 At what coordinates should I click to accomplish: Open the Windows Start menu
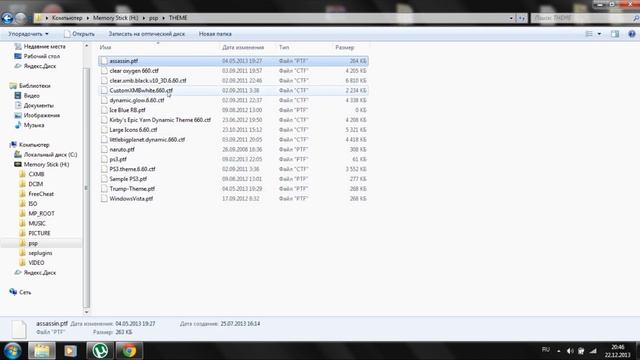click(x=12, y=351)
